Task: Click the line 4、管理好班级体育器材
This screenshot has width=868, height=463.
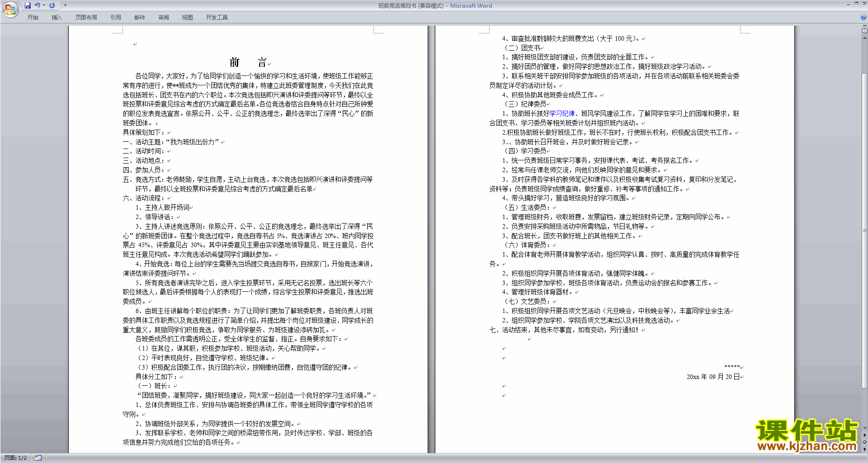Action: coord(537,292)
